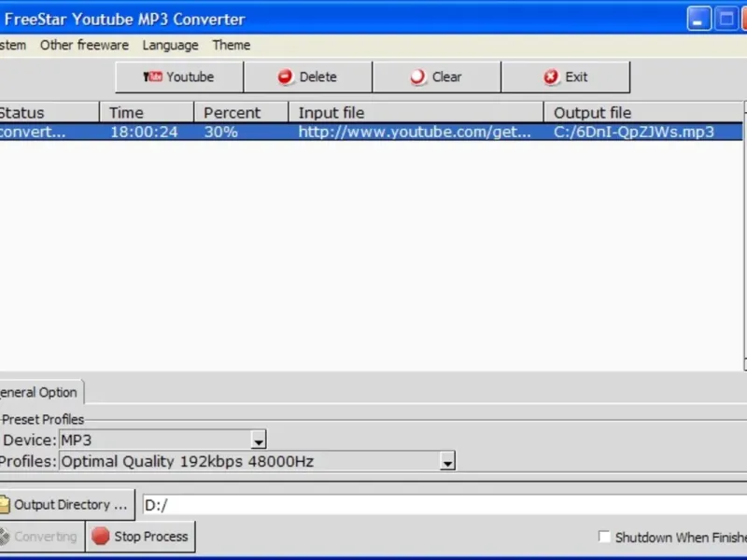Image resolution: width=747 pixels, height=560 pixels.
Task: Enable Shutdown When Finished checkbox
Action: click(604, 537)
